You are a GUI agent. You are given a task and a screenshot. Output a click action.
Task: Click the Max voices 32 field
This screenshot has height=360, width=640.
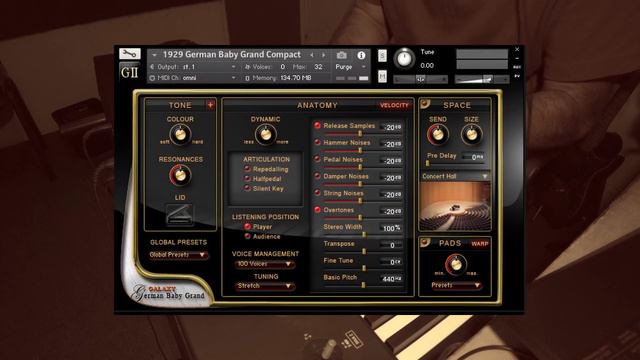coord(318,67)
